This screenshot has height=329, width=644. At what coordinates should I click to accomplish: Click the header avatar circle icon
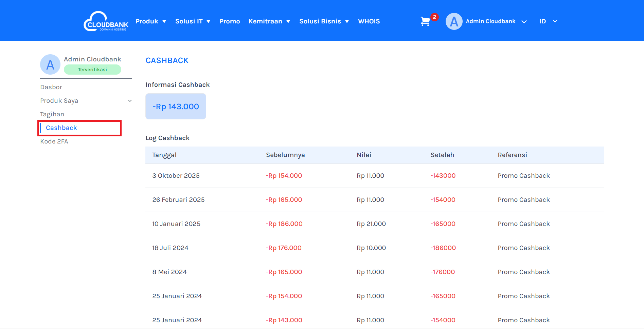(x=454, y=21)
